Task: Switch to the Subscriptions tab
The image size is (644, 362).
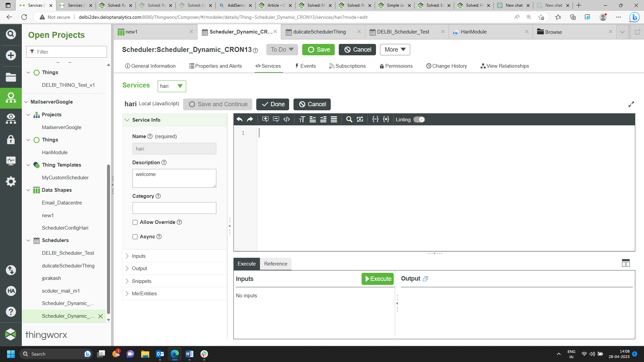Action: tap(347, 66)
